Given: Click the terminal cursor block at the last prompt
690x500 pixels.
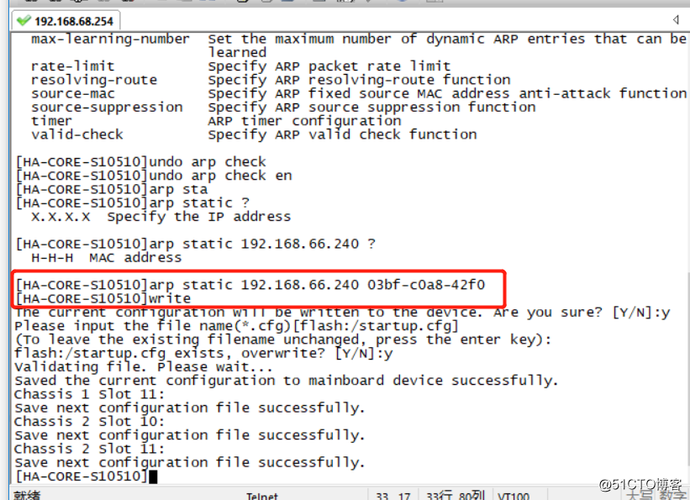Looking at the screenshot, I should pos(153,477).
